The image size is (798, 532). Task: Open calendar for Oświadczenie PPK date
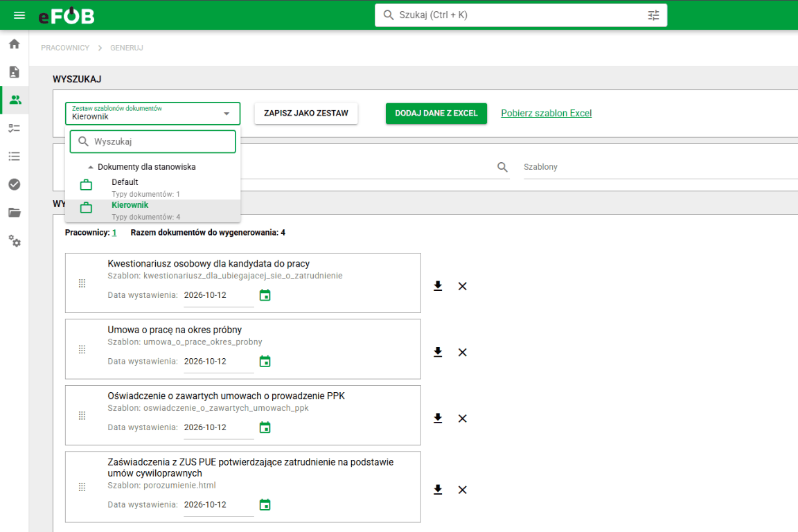coord(265,427)
